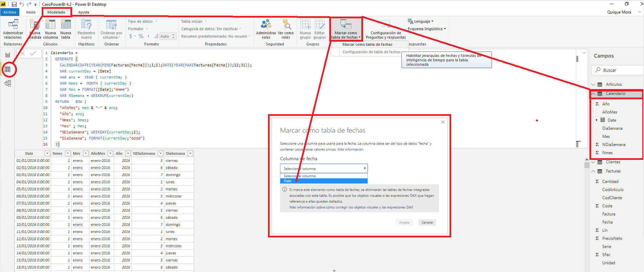Click Parámetro nuevo in Hipótesis group

[x=86, y=29]
